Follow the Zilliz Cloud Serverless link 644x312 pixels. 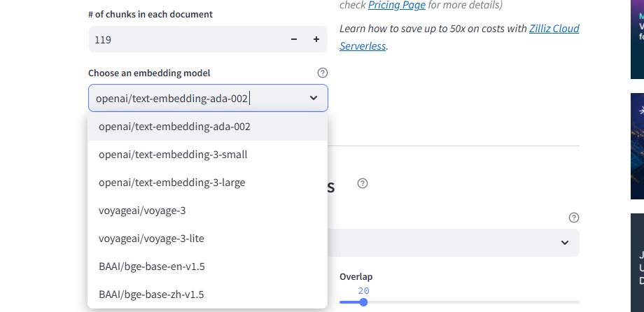(x=459, y=37)
